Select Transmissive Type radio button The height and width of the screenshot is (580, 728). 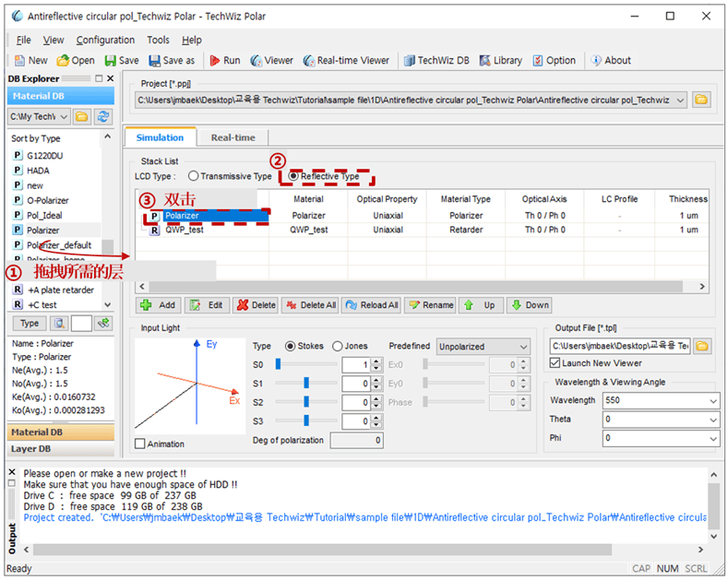click(x=193, y=176)
